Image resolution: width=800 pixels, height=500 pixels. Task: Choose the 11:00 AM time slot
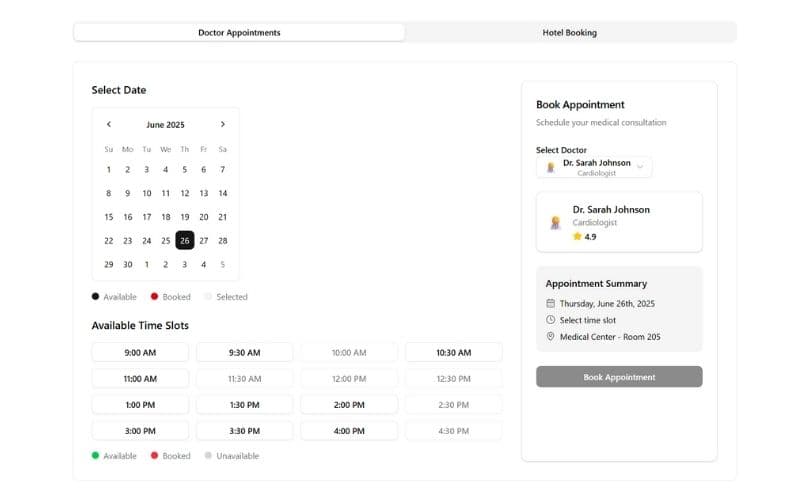[x=140, y=379]
